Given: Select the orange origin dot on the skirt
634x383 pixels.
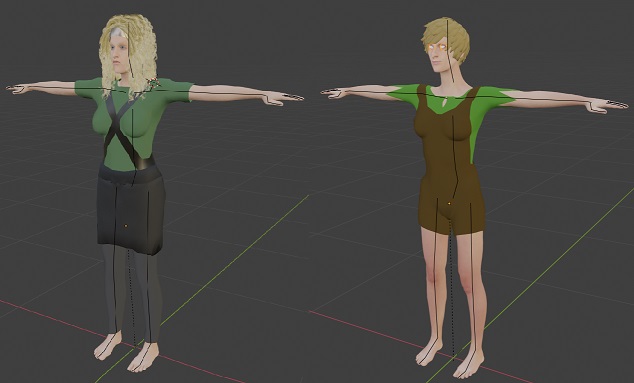Looking at the screenshot, I should coord(126,225).
